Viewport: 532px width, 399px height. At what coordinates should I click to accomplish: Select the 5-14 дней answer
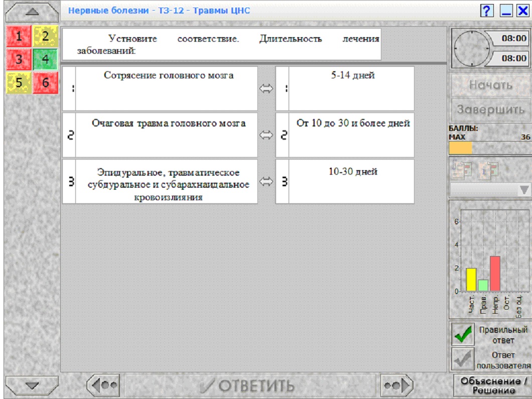351,88
